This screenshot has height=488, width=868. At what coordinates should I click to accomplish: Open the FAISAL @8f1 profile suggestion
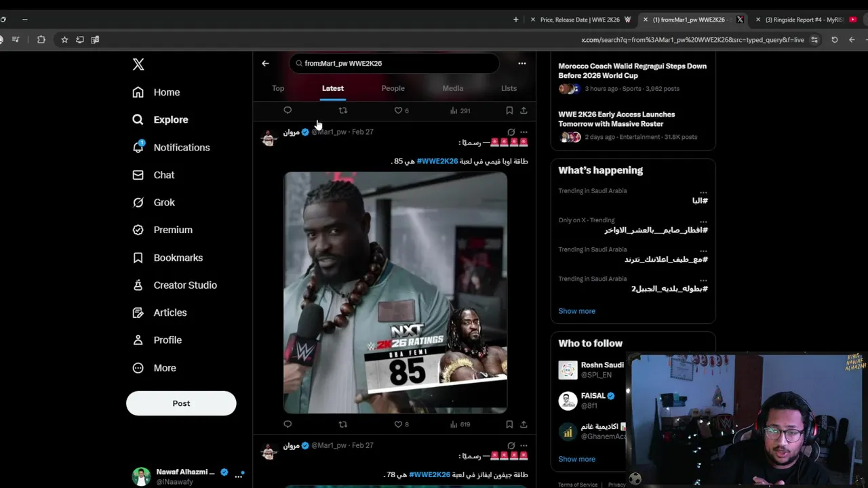(591, 401)
